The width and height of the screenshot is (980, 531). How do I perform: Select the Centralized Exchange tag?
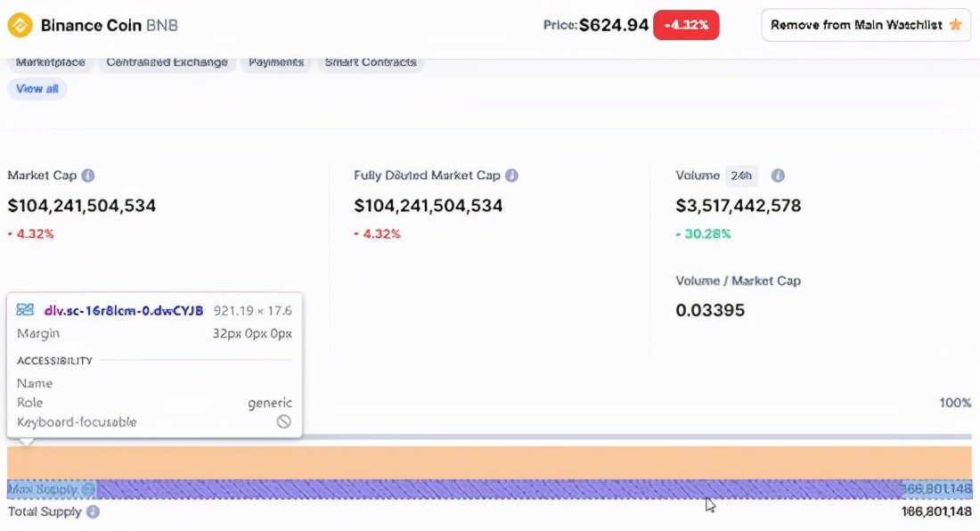click(x=167, y=62)
